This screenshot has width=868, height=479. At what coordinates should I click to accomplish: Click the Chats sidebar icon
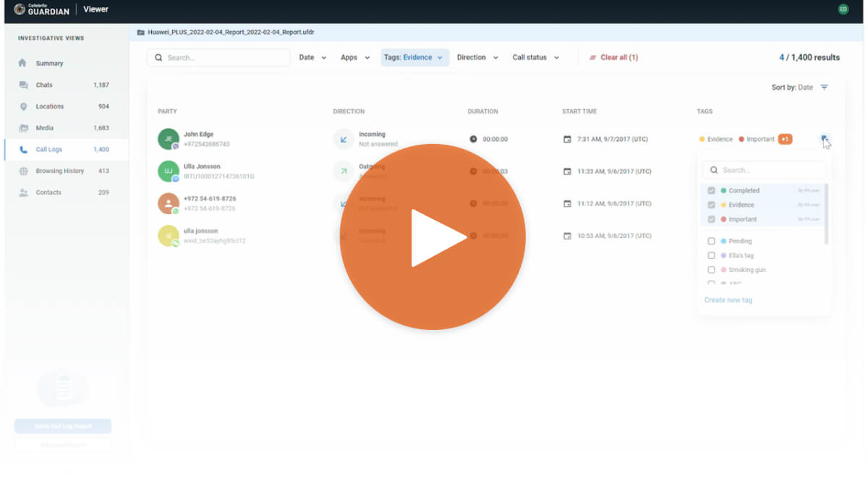point(23,85)
